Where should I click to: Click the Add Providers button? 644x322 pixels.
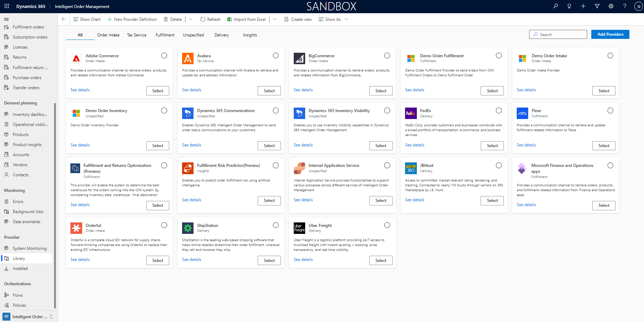[x=610, y=34]
